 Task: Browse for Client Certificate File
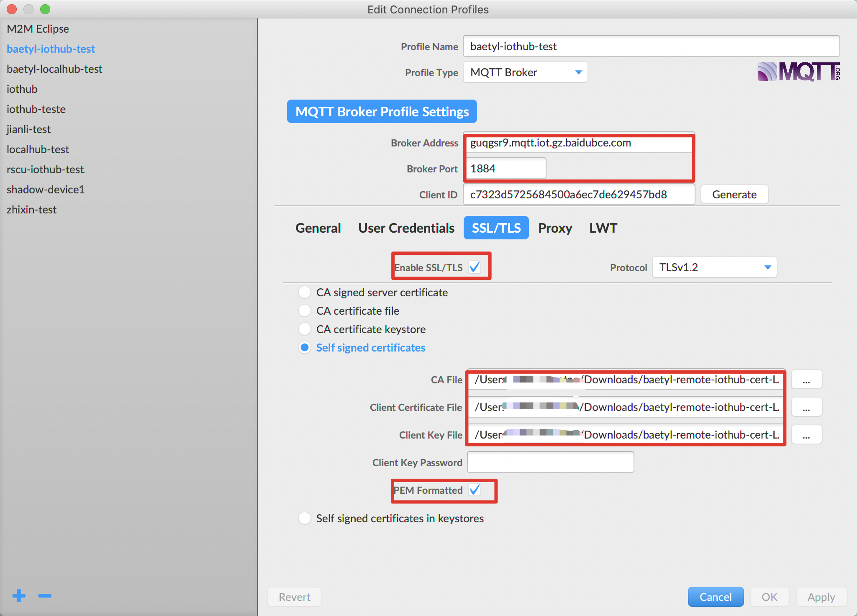[806, 407]
